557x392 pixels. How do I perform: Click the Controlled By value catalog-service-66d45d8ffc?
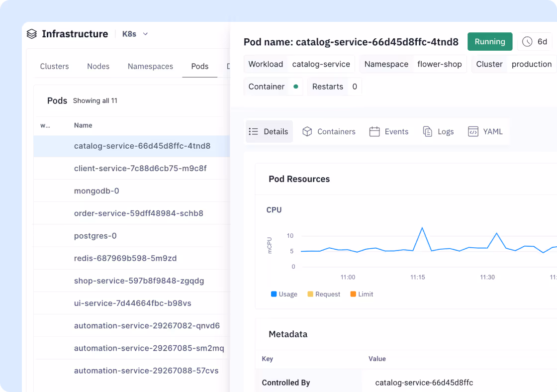[424, 383]
